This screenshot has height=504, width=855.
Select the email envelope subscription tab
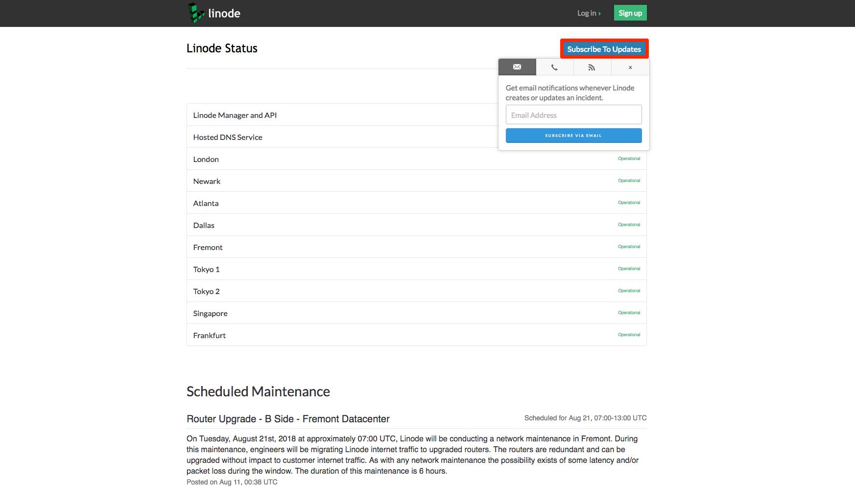point(517,67)
